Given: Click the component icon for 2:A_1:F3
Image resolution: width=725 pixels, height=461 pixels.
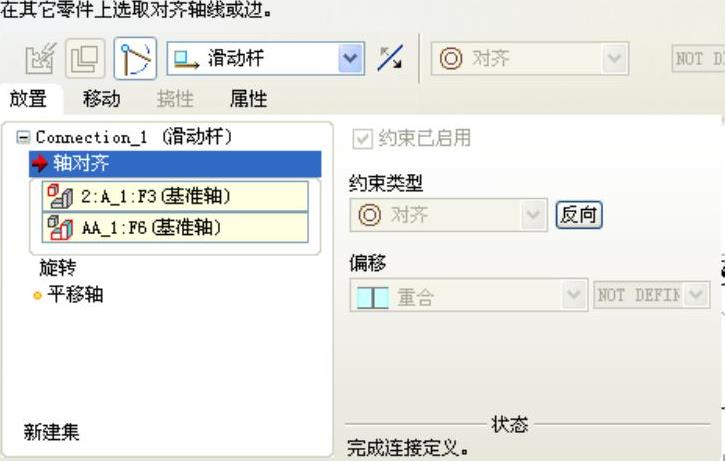Looking at the screenshot, I should click(60, 196).
